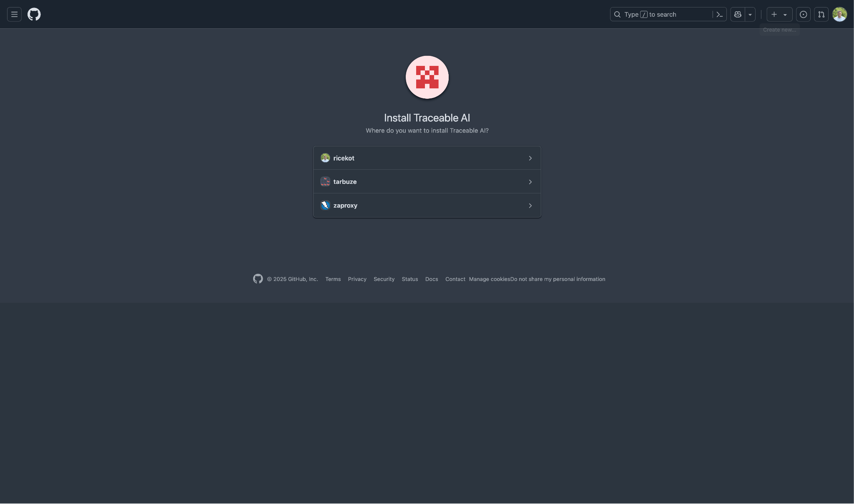Open the Issues icon in header
This screenshot has width=854, height=504.
pyautogui.click(x=803, y=14)
